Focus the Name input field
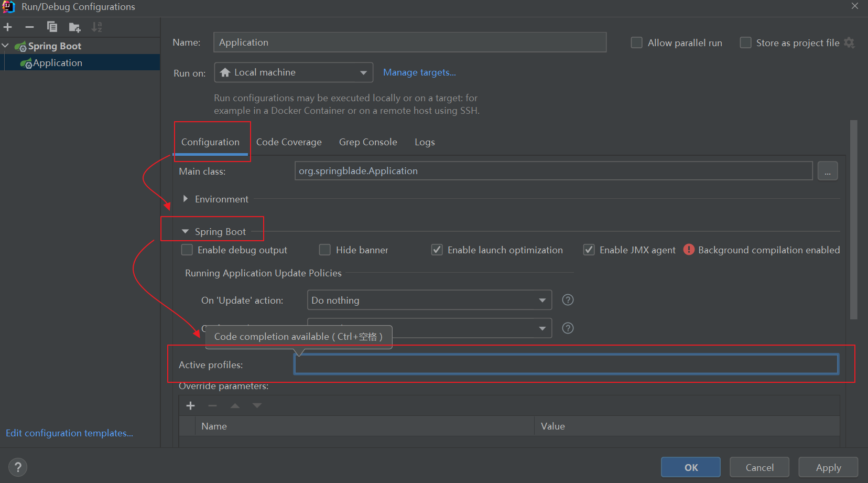Image resolution: width=868 pixels, height=483 pixels. [410, 42]
